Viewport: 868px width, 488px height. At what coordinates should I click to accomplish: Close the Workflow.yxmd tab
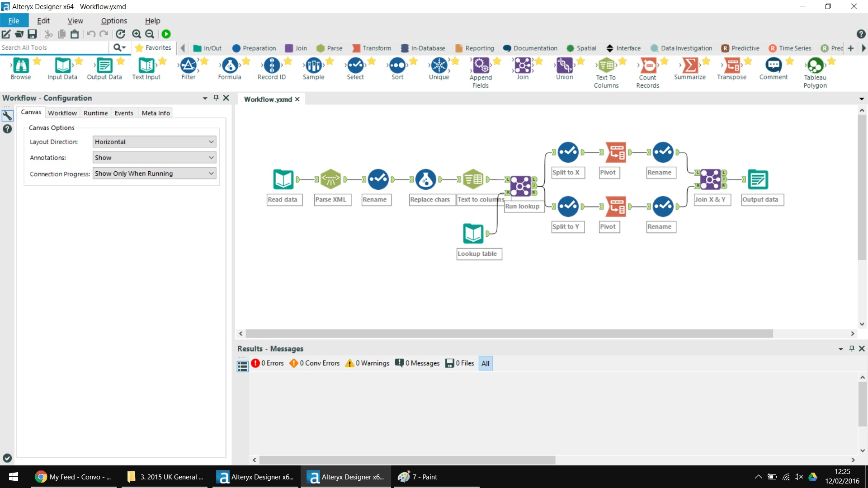click(x=297, y=99)
